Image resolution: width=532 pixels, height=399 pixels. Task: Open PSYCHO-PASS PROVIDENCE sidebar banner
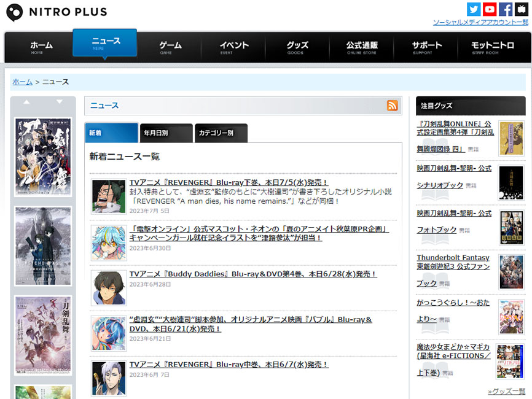point(43,246)
